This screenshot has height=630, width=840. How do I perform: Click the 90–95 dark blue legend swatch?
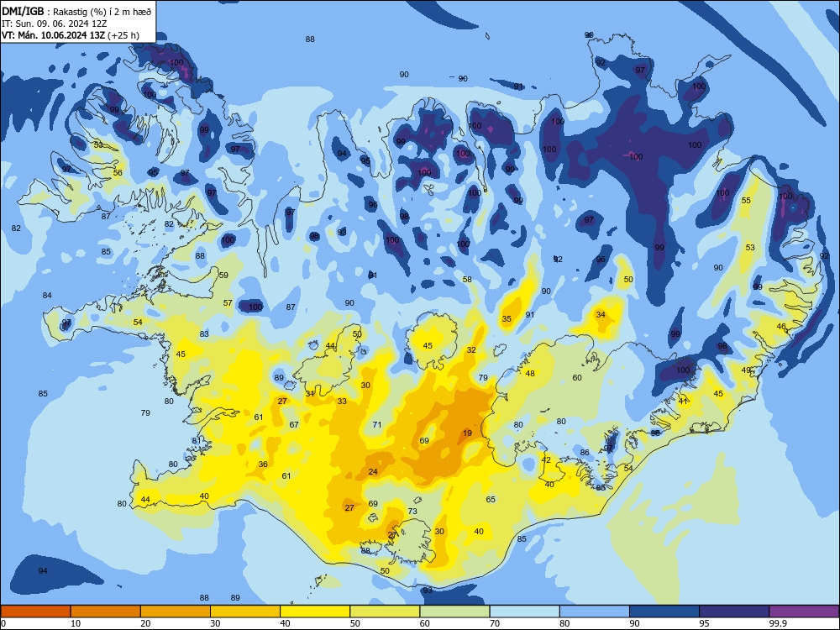click(664, 612)
